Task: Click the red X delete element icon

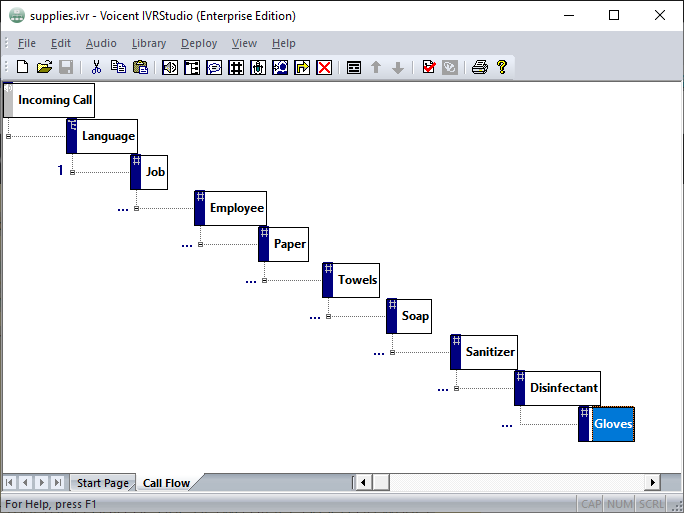Action: coord(324,67)
